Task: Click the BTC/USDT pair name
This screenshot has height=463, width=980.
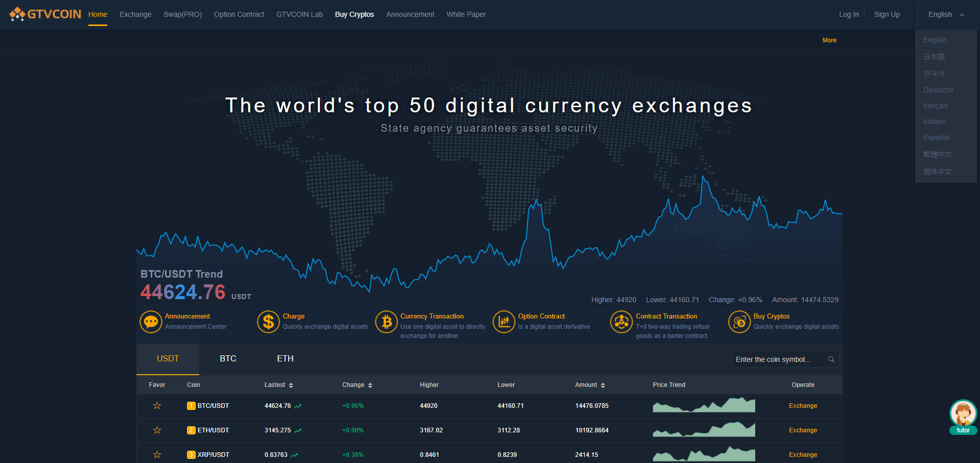Action: click(x=213, y=406)
